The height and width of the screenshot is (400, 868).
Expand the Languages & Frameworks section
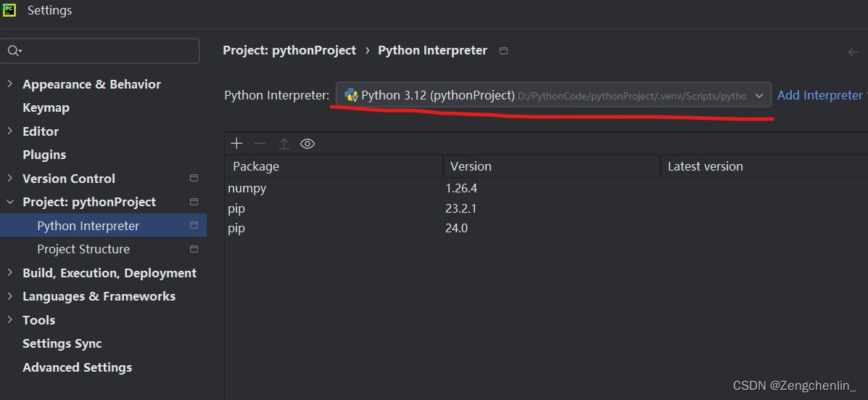tap(9, 296)
